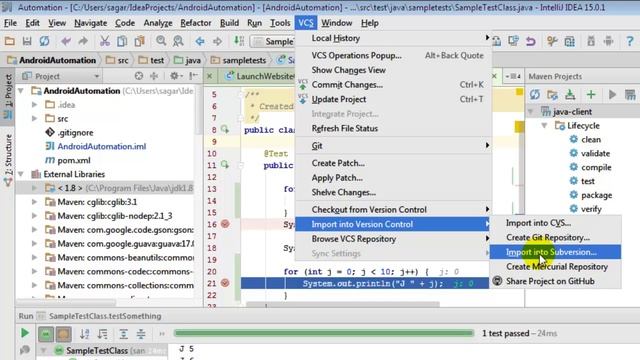Click the Paste toolbar icon
Viewport: 640px width, 360px height.
coord(140,41)
